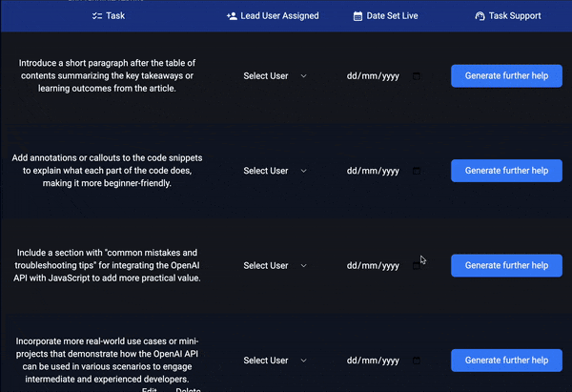
Task: Generate further help for real-world use cases task
Action: coord(506,361)
